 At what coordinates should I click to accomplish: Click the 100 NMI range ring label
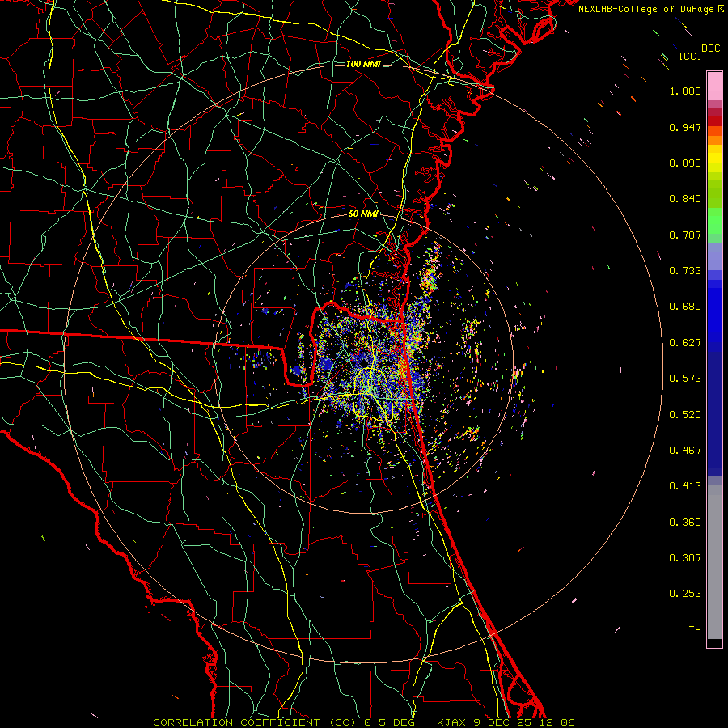click(x=363, y=64)
